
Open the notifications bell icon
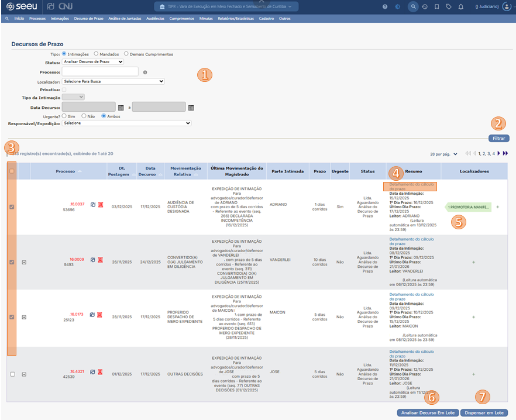coord(461,6)
